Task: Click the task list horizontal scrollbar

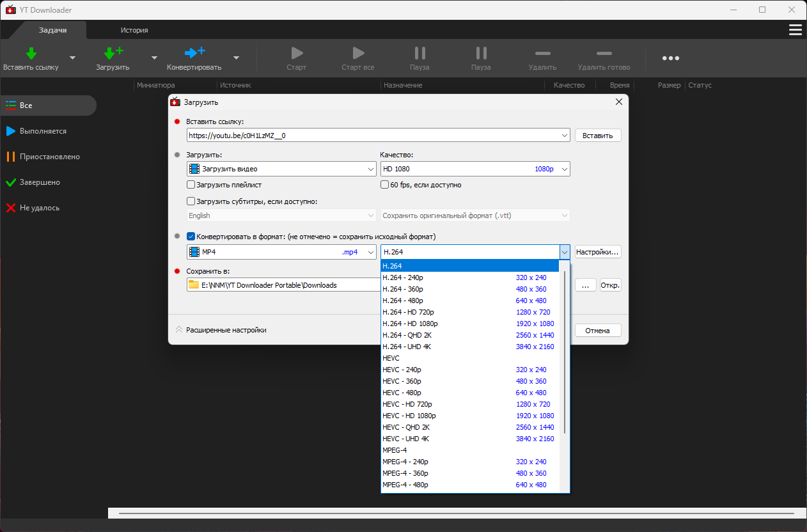Action: 457,513
